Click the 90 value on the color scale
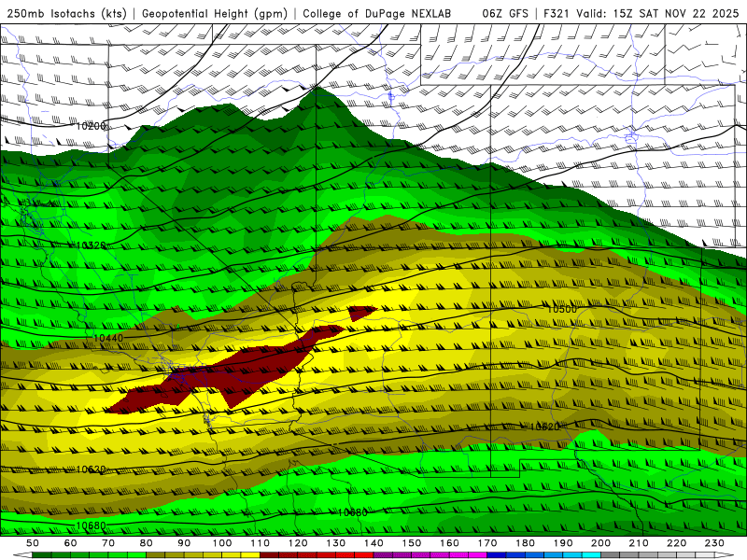 (184, 543)
